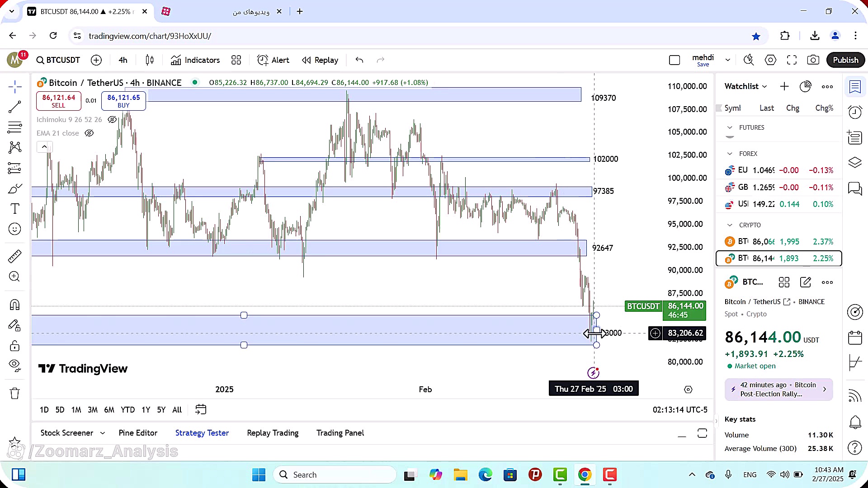This screenshot has height=488, width=868.
Task: Open the Fibonacci retracement tools
Action: pyautogui.click(x=15, y=127)
